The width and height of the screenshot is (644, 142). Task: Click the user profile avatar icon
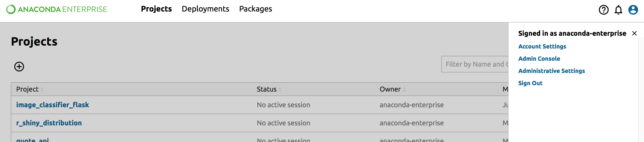click(x=633, y=10)
